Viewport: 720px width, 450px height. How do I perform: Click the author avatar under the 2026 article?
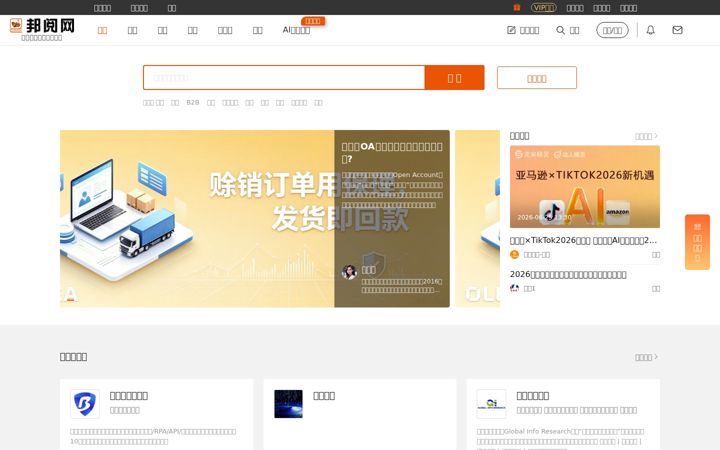514,288
